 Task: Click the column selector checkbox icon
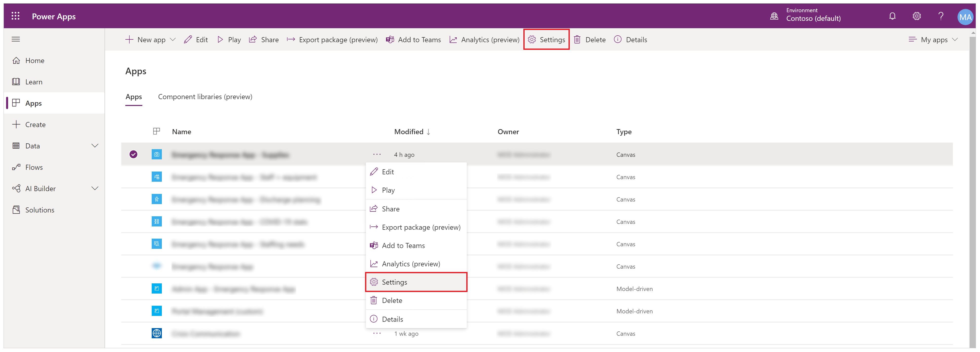pyautogui.click(x=156, y=131)
